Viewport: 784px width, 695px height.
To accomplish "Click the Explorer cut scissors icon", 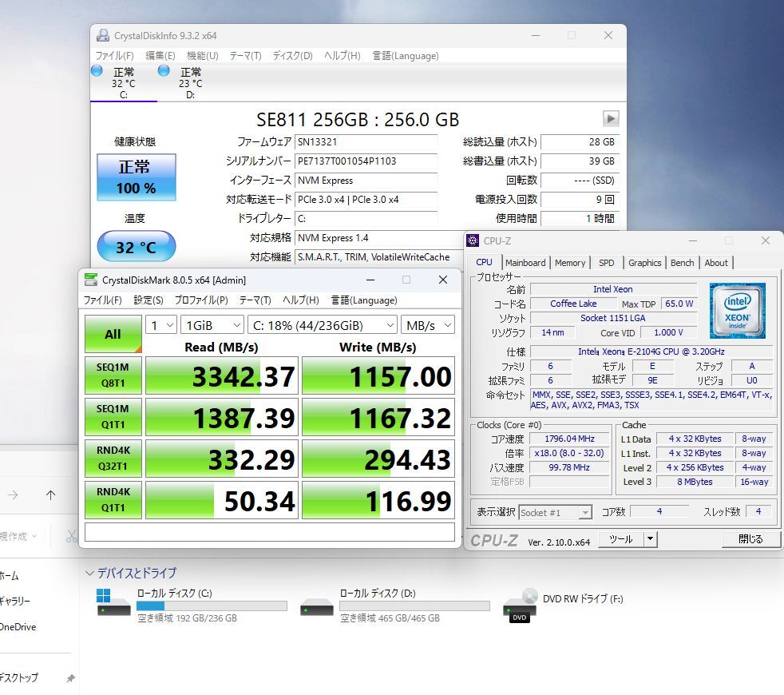I will click(x=72, y=536).
